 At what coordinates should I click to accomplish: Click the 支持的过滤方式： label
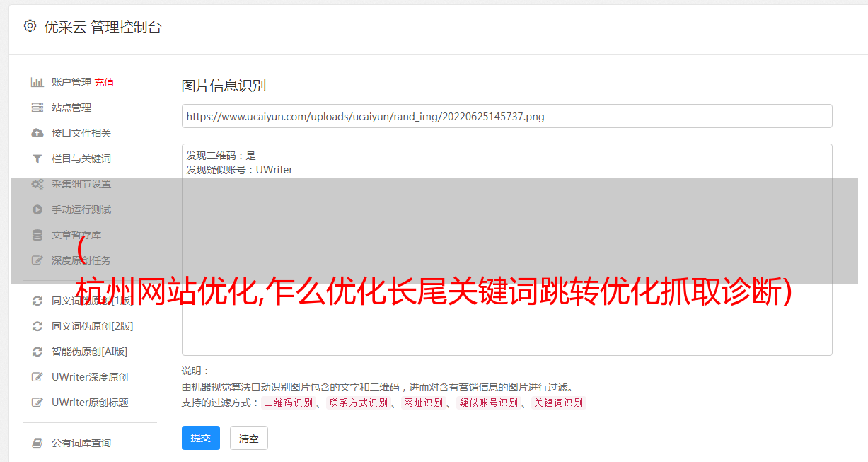tap(221, 403)
